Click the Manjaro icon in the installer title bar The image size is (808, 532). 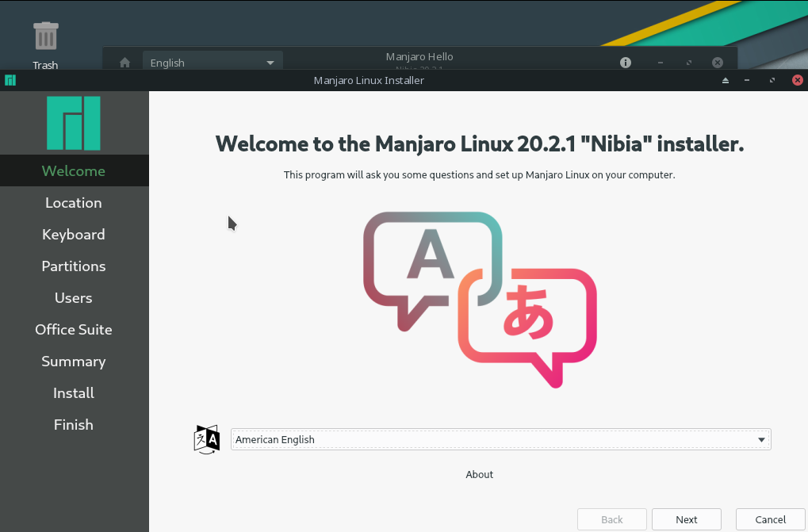click(x=10, y=79)
